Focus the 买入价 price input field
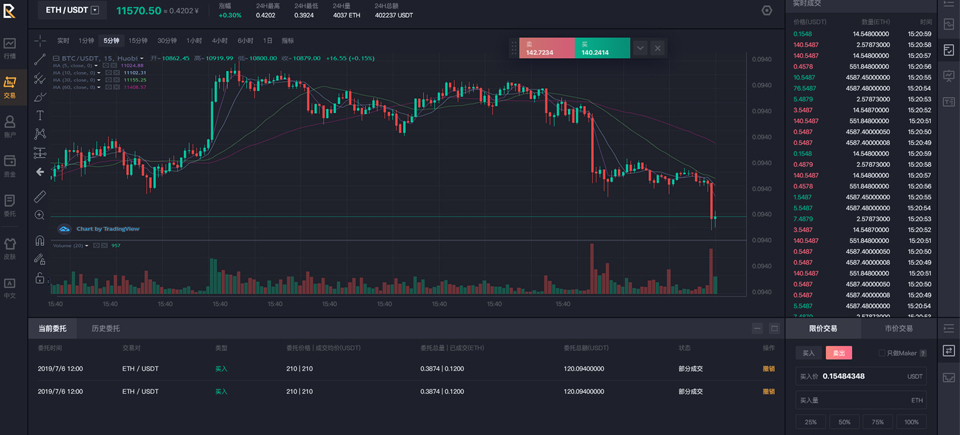Image resolution: width=960 pixels, height=435 pixels. (x=861, y=376)
